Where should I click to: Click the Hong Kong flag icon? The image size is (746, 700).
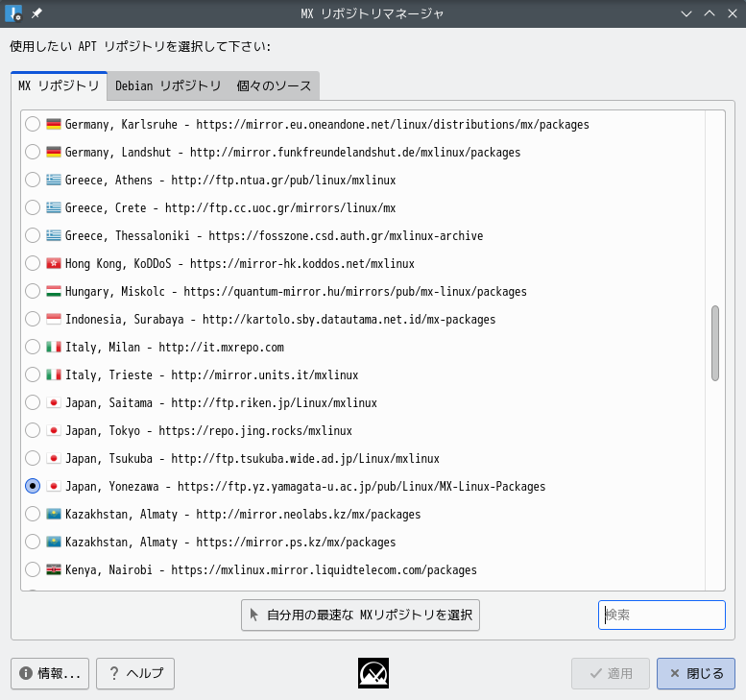[x=54, y=263]
